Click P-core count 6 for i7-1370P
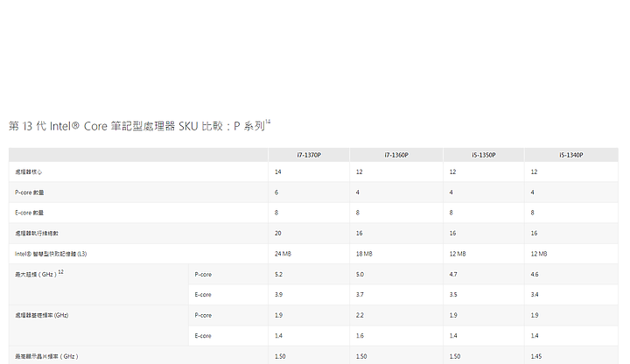This screenshot has width=630, height=364. pos(276,192)
